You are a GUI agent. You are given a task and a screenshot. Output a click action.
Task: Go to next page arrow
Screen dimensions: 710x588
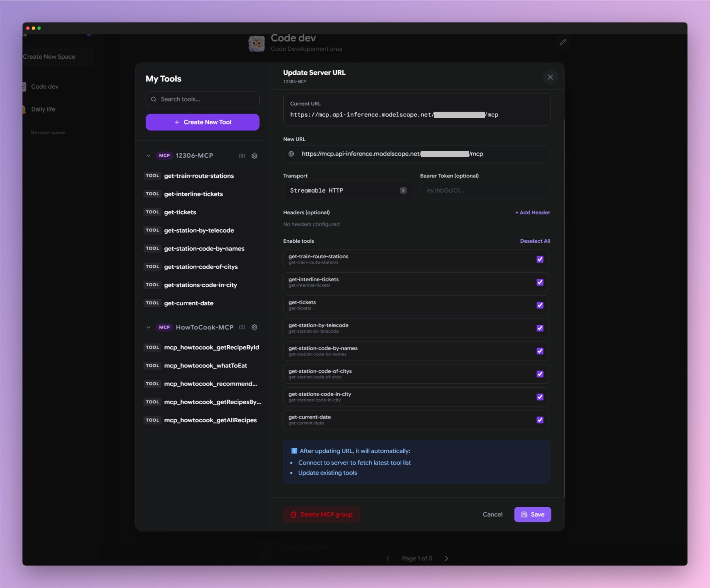click(x=446, y=558)
